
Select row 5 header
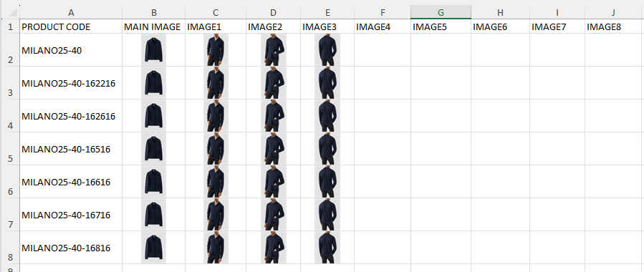click(x=10, y=148)
